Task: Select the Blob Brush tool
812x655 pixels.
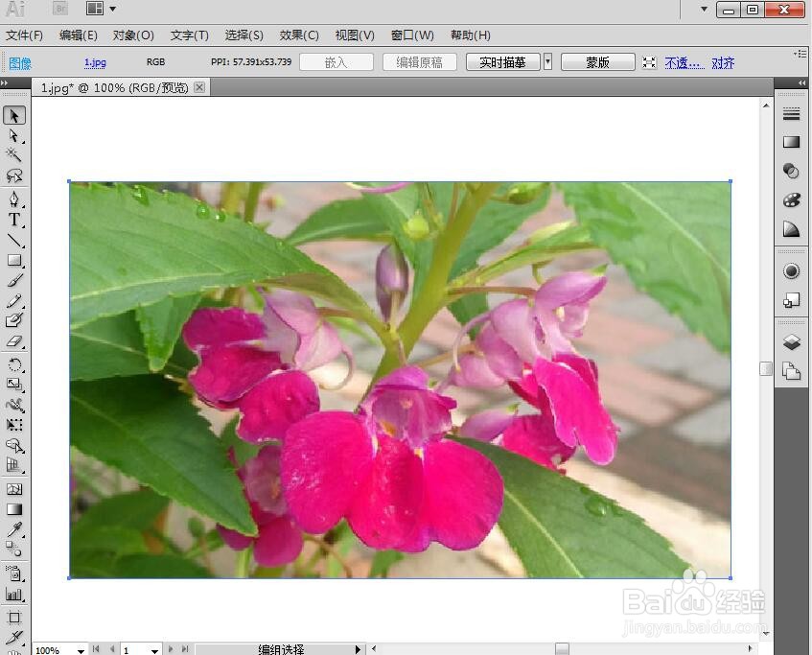Action: pyautogui.click(x=14, y=320)
